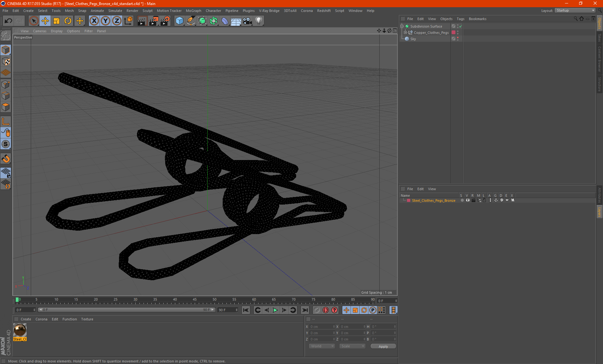This screenshot has height=364, width=603.
Task: Switch to Model mode in left sidebar
Action: [x=6, y=50]
